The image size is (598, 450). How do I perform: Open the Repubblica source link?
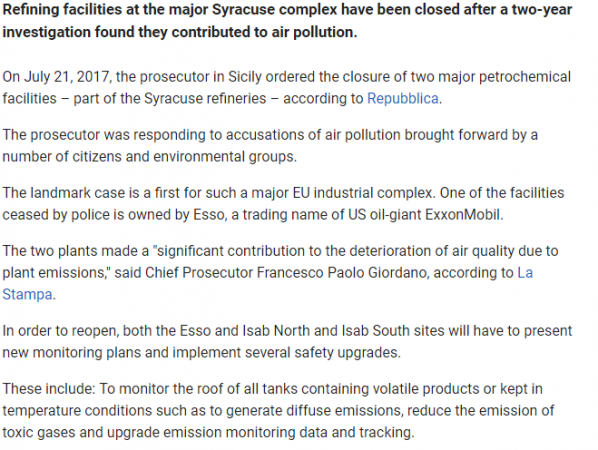click(402, 98)
